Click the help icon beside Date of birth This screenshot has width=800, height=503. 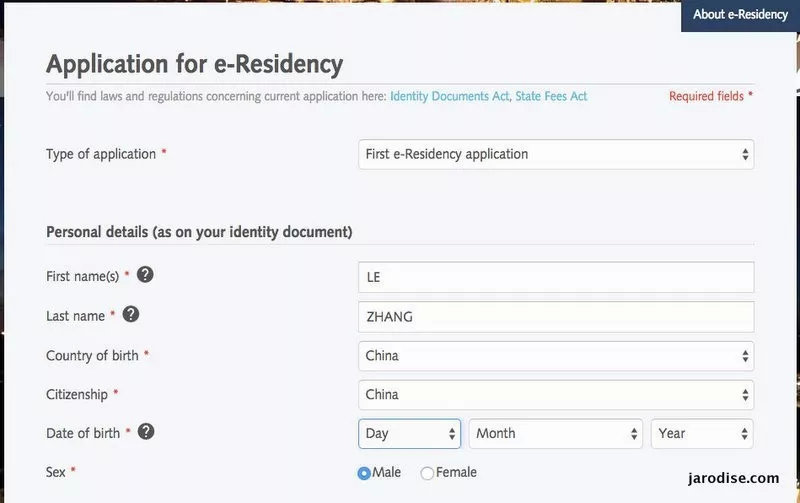tap(146, 432)
